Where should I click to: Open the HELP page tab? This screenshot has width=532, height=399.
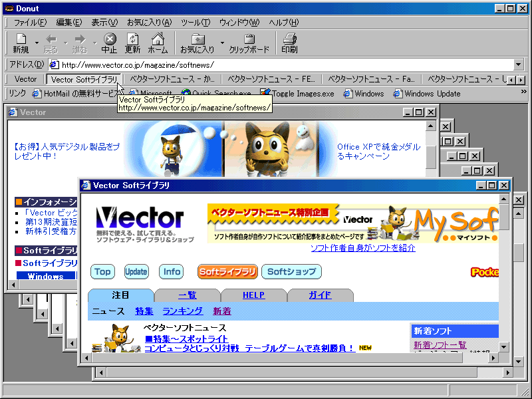(x=254, y=295)
